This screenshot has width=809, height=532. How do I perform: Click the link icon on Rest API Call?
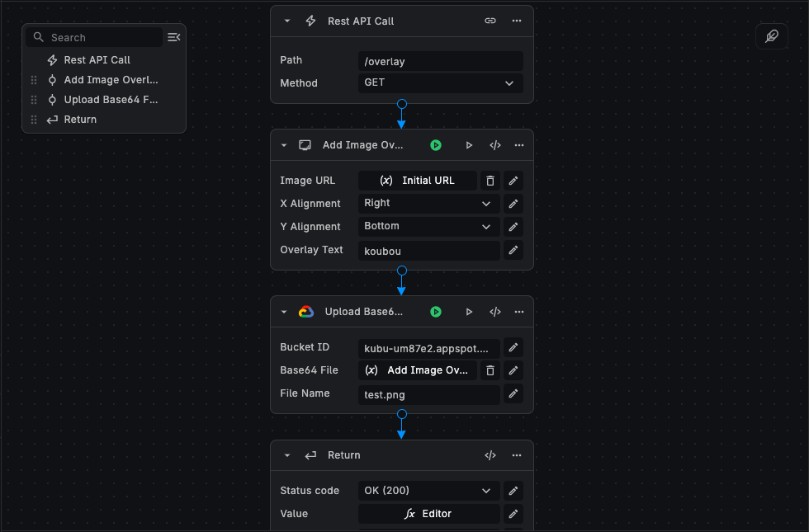tap(490, 21)
